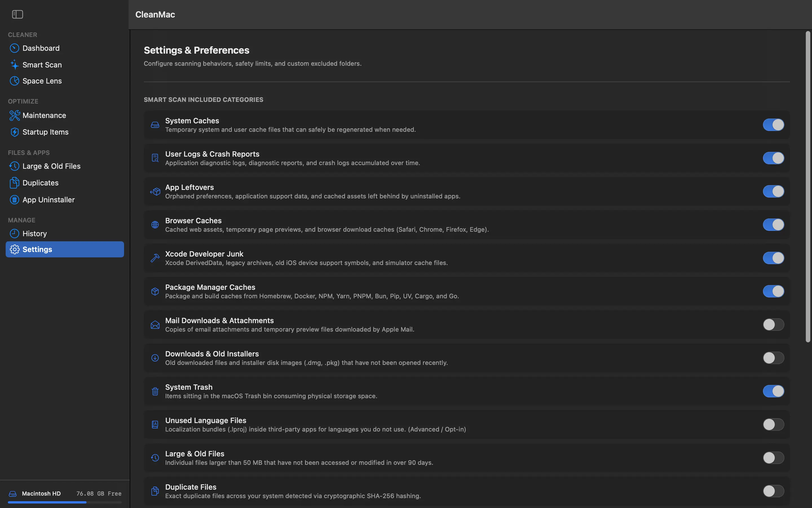Screen dimensions: 812x508
Task: Click the System Trash bin icon
Action: [x=155, y=391]
